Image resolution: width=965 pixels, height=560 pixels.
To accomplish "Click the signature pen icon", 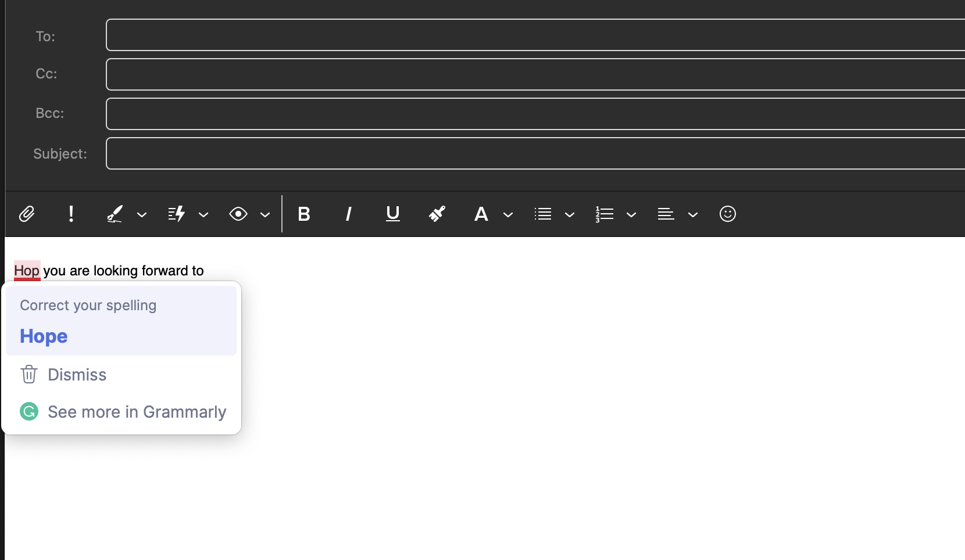I will tap(115, 214).
